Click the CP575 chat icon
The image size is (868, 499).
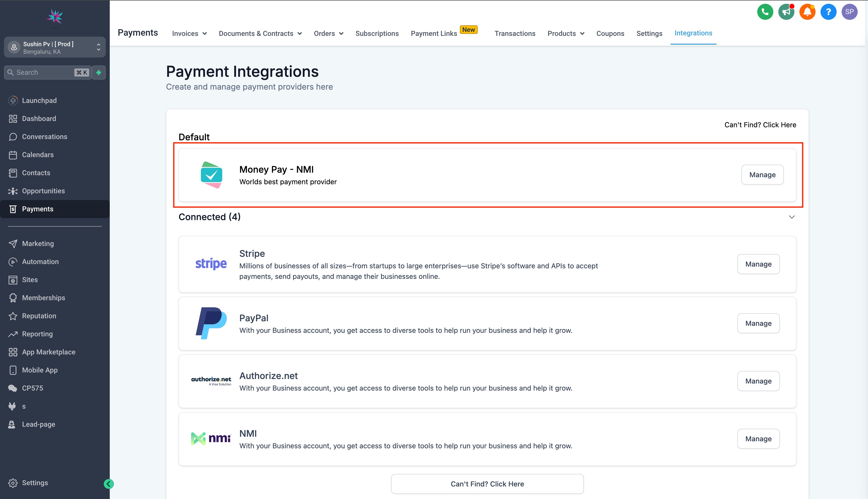coord(13,388)
